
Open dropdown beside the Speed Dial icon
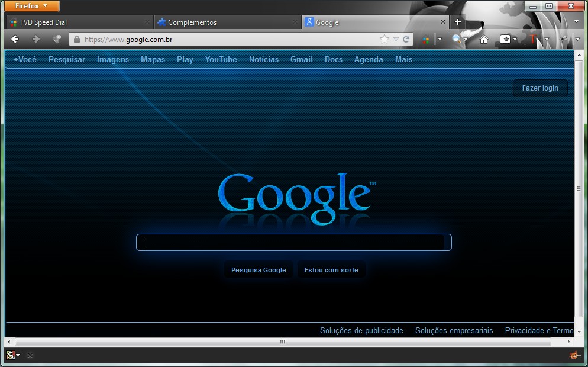click(440, 39)
